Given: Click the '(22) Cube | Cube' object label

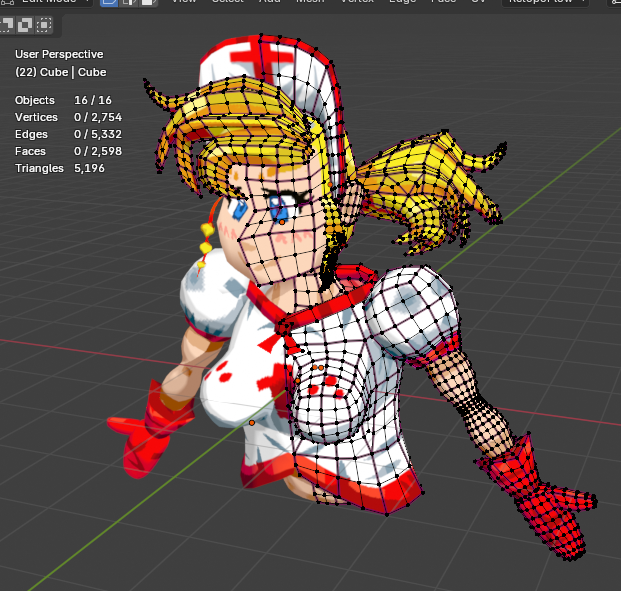Looking at the screenshot, I should point(61,72).
